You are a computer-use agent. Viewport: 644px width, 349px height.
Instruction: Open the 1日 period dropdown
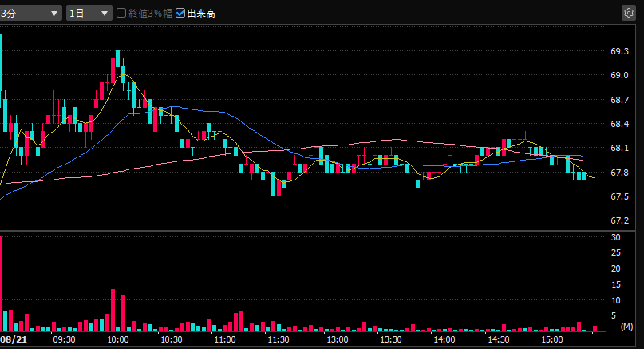[89, 13]
